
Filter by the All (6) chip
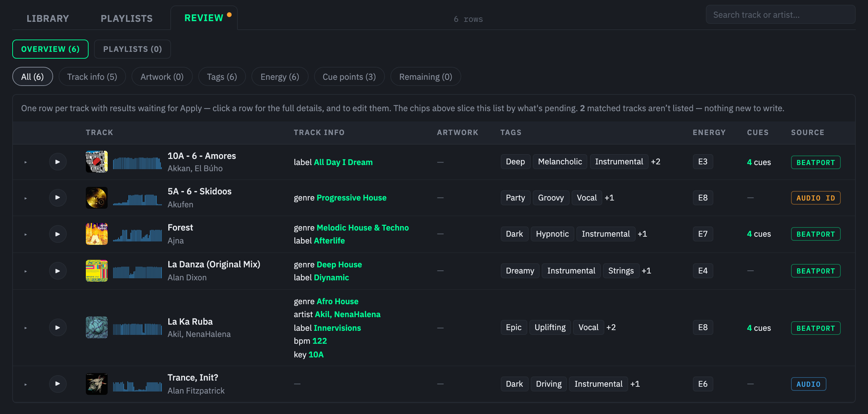(33, 76)
